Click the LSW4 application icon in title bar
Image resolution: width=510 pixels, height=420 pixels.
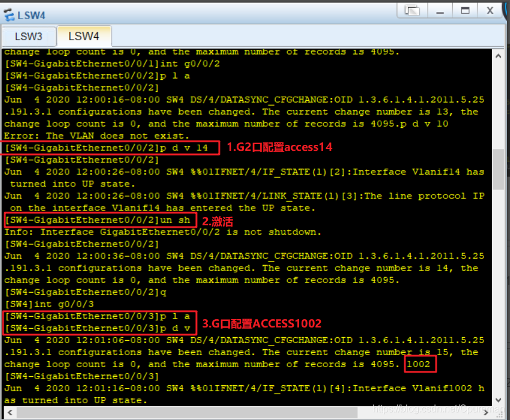point(9,15)
